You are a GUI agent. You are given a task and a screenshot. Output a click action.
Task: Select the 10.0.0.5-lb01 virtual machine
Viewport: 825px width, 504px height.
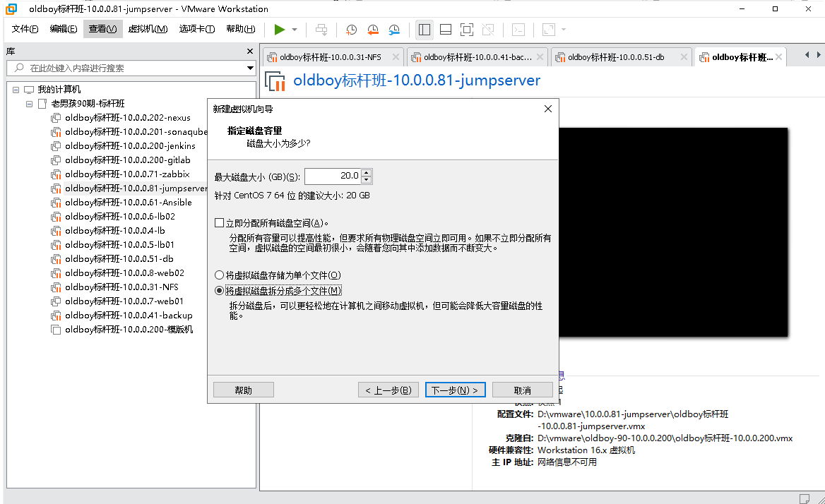point(119,245)
